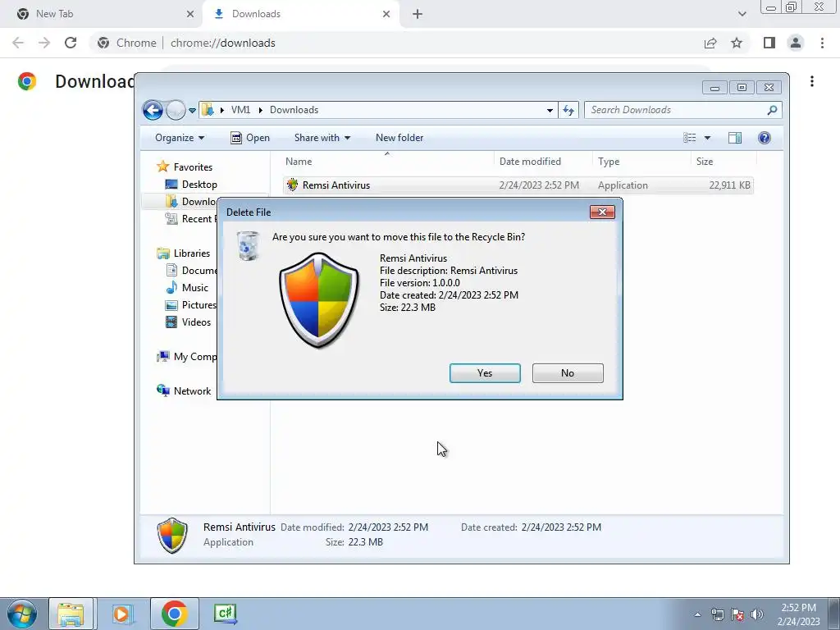840x630 pixels.
Task: Switch to the New Tab Chrome tab
Action: 101,14
